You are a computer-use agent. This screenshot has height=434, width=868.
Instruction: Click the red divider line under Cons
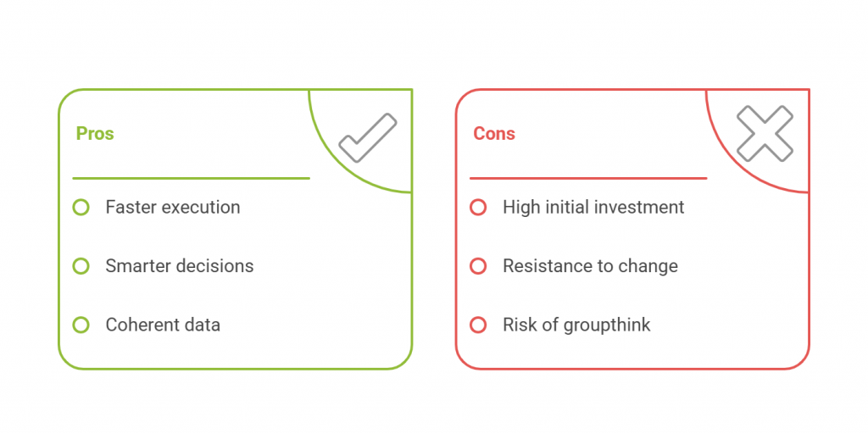click(x=587, y=178)
